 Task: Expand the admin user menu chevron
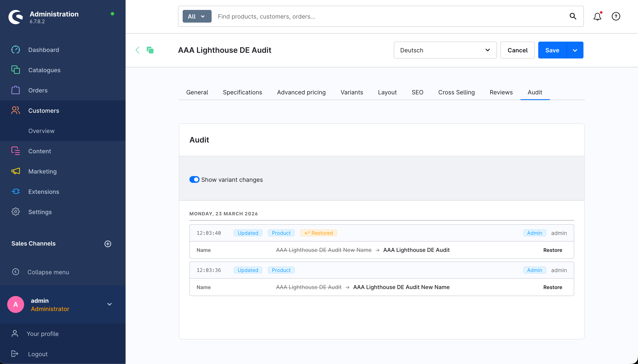pyautogui.click(x=109, y=304)
